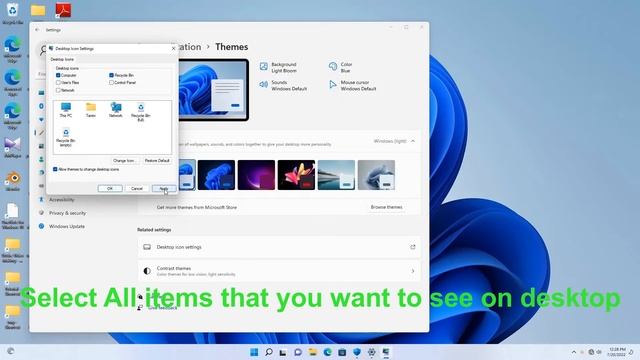
Task: Click the Change Icon button
Action: pyautogui.click(x=124, y=160)
